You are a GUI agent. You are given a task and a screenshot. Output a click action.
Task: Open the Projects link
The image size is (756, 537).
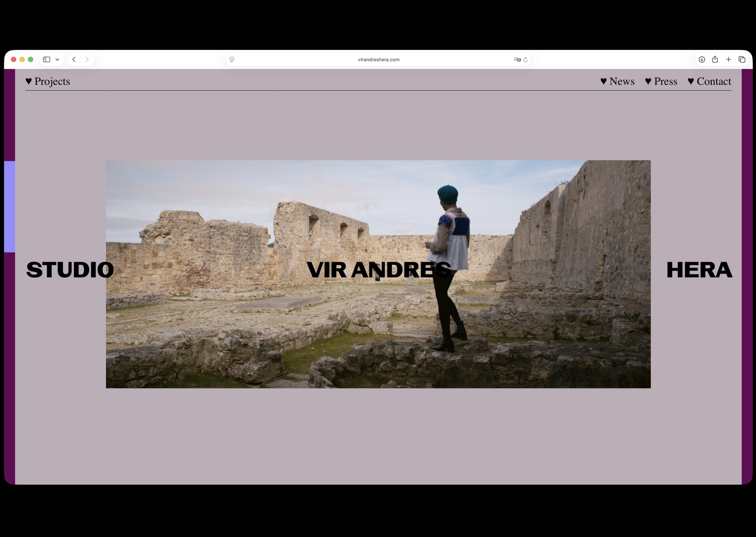[48, 81]
